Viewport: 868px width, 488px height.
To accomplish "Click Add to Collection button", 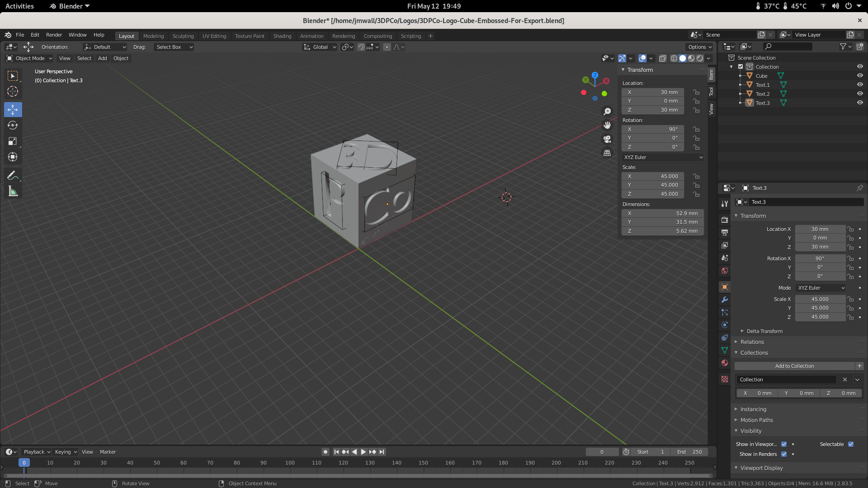I will [794, 366].
